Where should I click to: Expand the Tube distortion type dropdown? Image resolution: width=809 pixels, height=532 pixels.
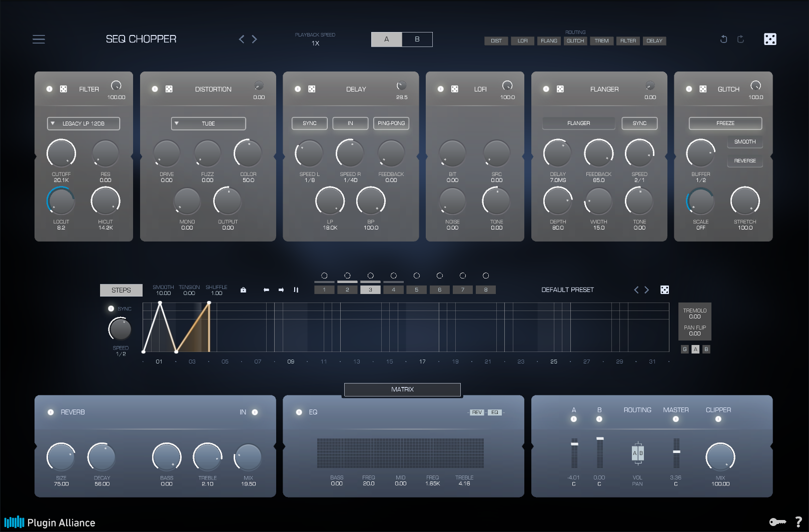[x=208, y=123]
